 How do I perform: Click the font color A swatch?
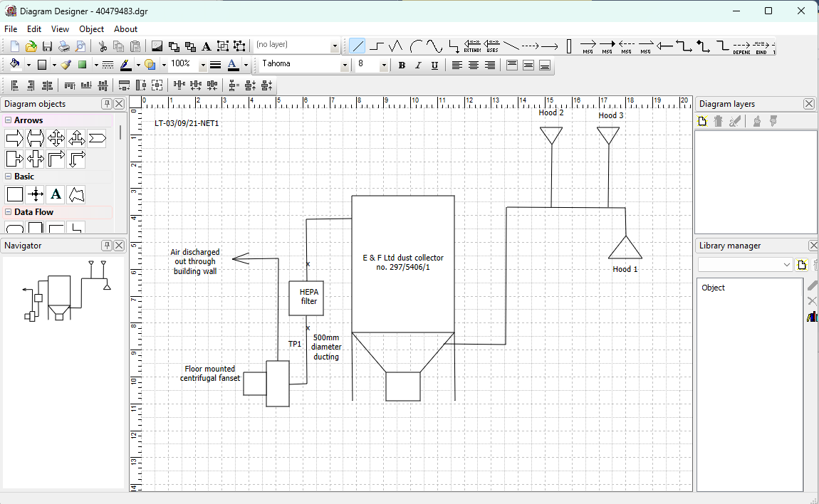233,65
